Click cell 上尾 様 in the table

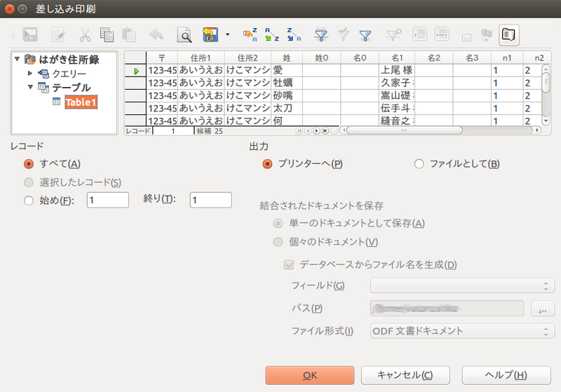click(x=397, y=70)
